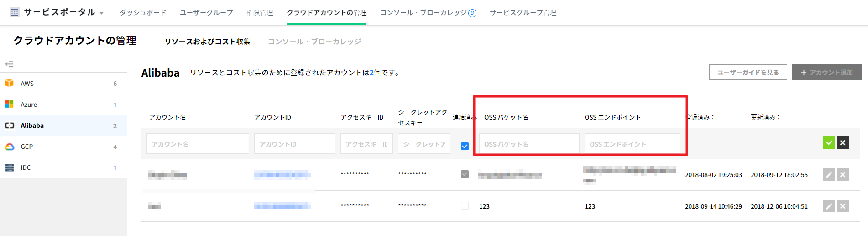The image size is (868, 236).
Task: Click the ユーザーガイドを見る button
Action: [748, 73]
